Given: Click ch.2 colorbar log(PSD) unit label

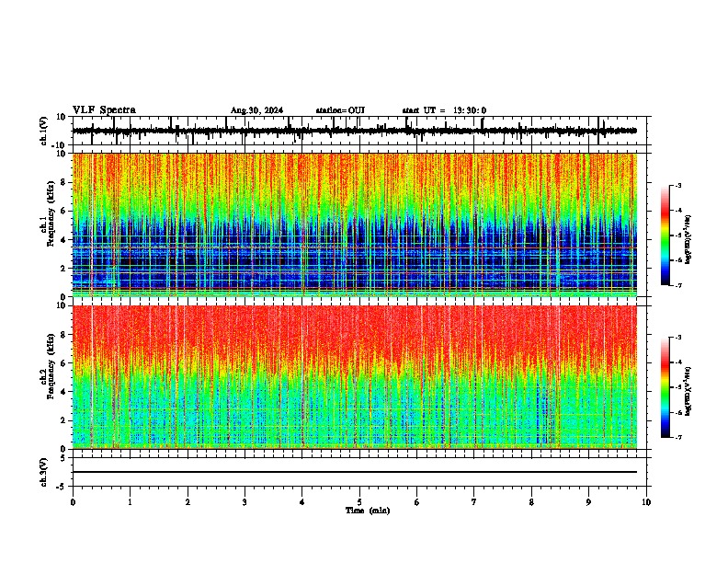Looking at the screenshot, I should (x=688, y=392).
